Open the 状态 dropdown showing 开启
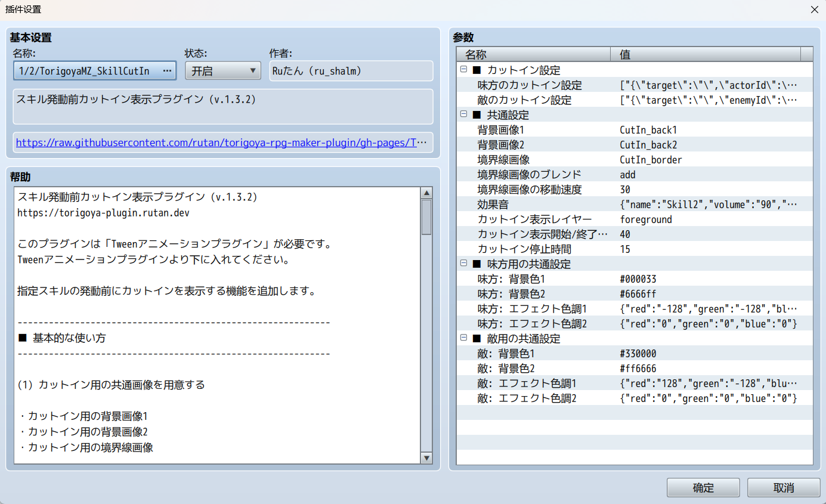826x504 pixels. coord(222,71)
